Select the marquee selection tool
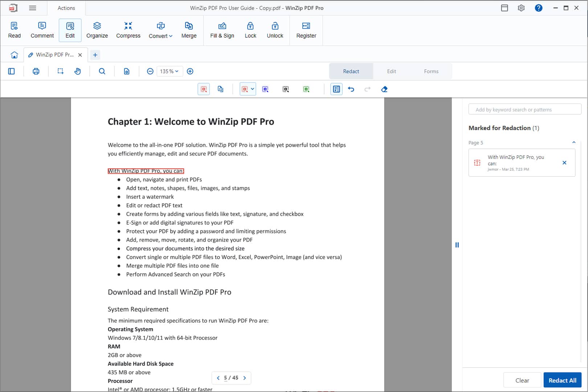 click(x=61, y=71)
